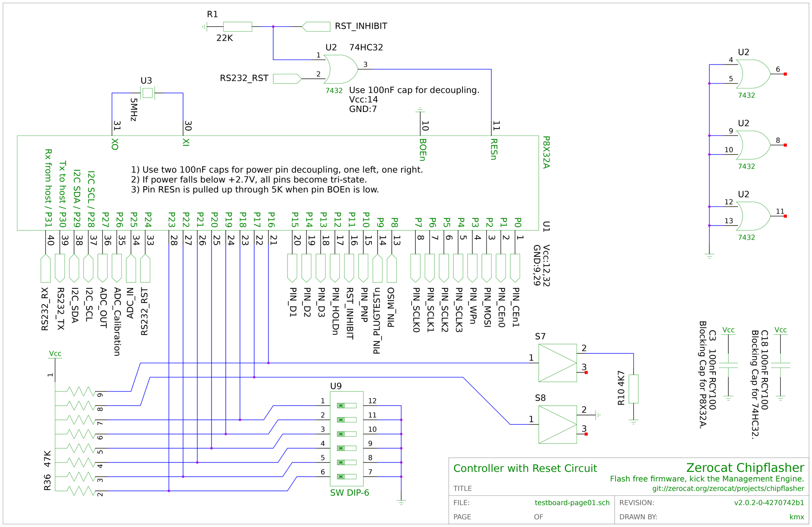Select the OR gate with output pin 6

tap(754, 74)
